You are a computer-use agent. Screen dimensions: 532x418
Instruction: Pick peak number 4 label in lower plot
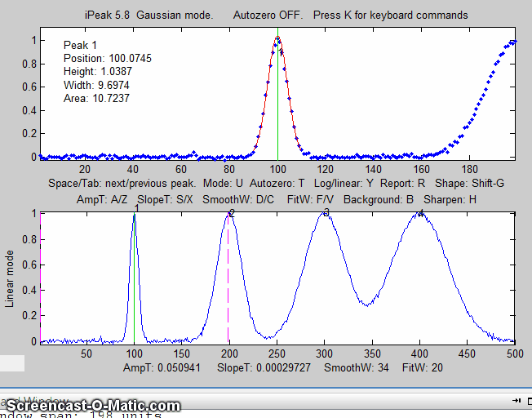click(x=421, y=212)
